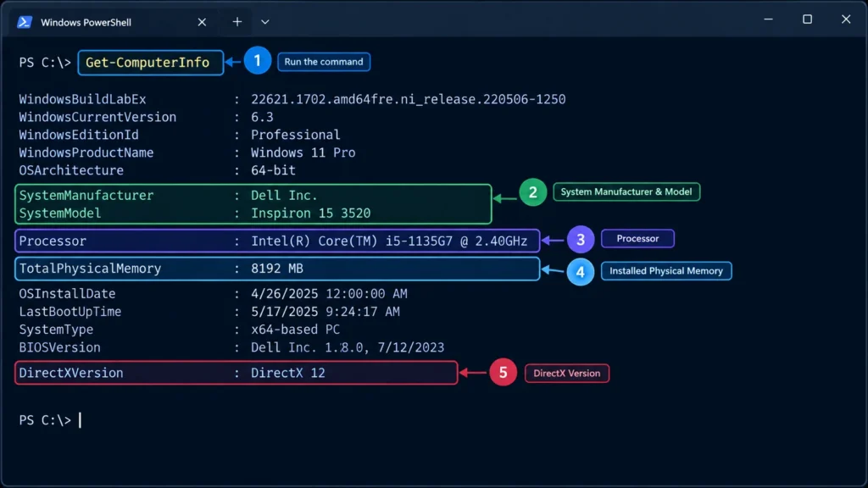
Task: Click the build value 22621.1702.amd64fre.ni_release.220506-1250
Action: (408, 100)
